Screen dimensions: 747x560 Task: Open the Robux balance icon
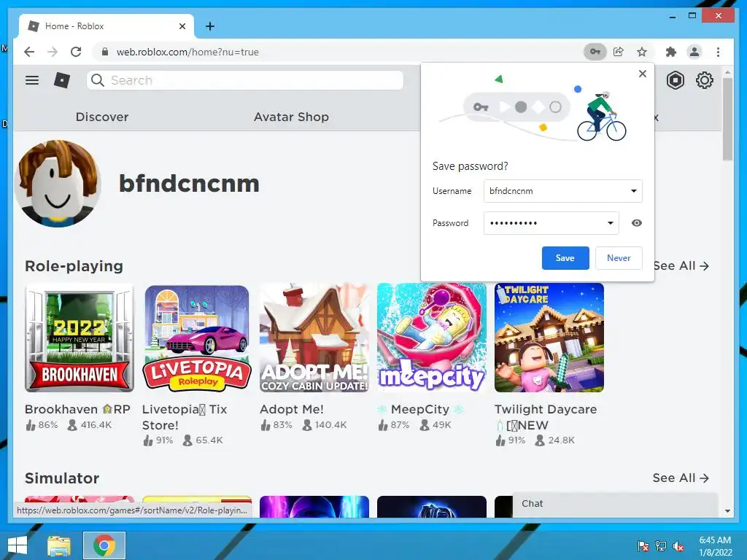(x=675, y=80)
